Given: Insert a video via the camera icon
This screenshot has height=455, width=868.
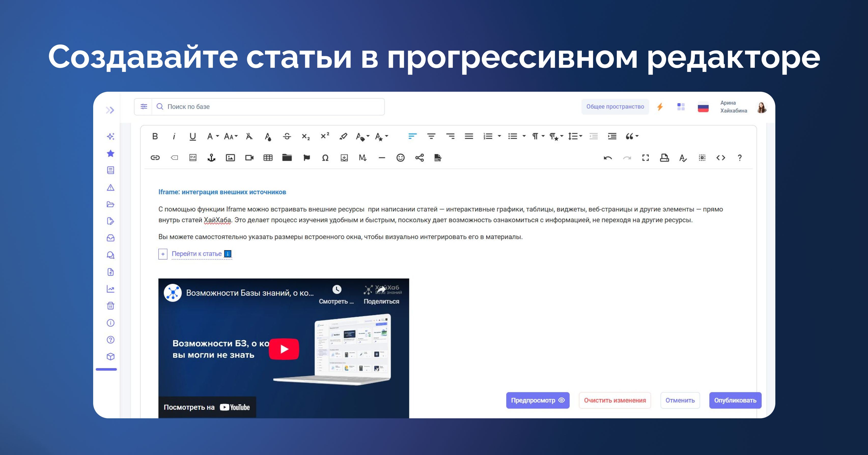Looking at the screenshot, I should [249, 157].
